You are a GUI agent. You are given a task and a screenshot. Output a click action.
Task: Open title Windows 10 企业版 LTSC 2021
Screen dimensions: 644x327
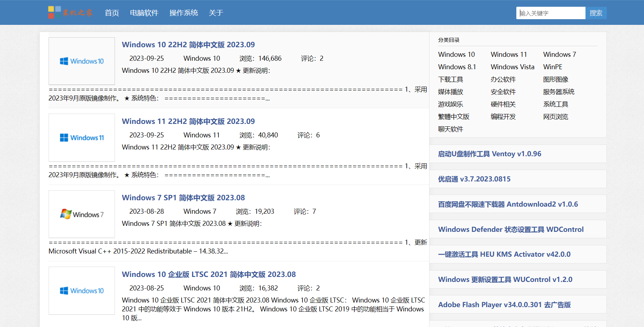[209, 274]
